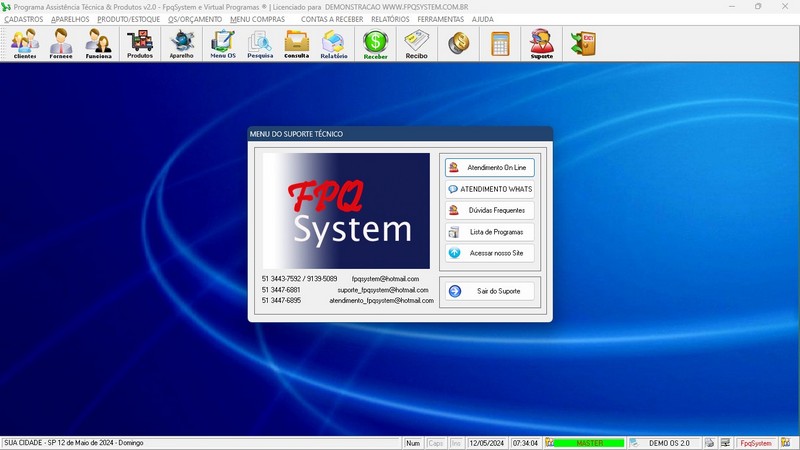
Task: Launch the calculator toolbar icon
Action: [x=499, y=44]
